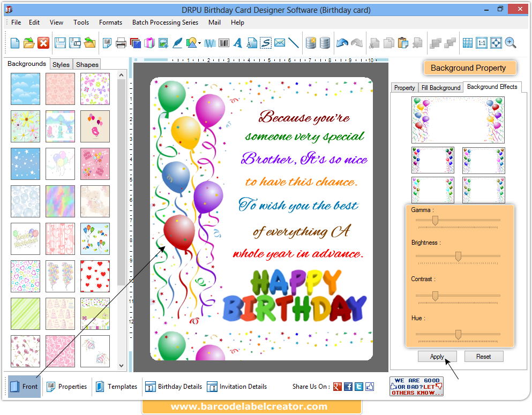Screen dimensions: 532x415
Task: Select the zoom magnifier tool
Action: [509, 42]
